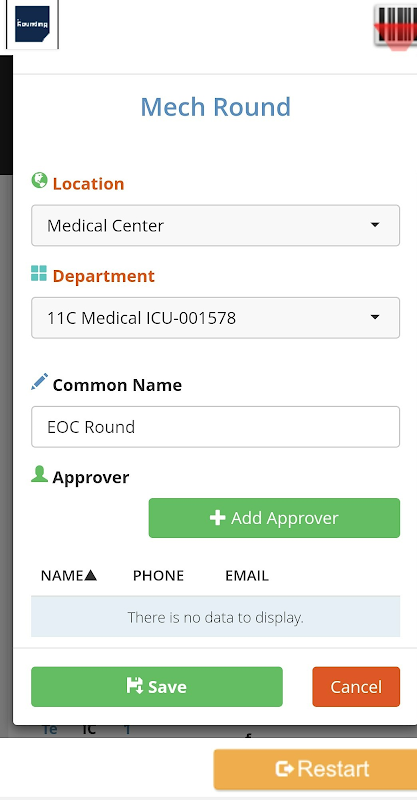
Task: Click the blue pencil Common Name icon
Action: click(x=39, y=382)
